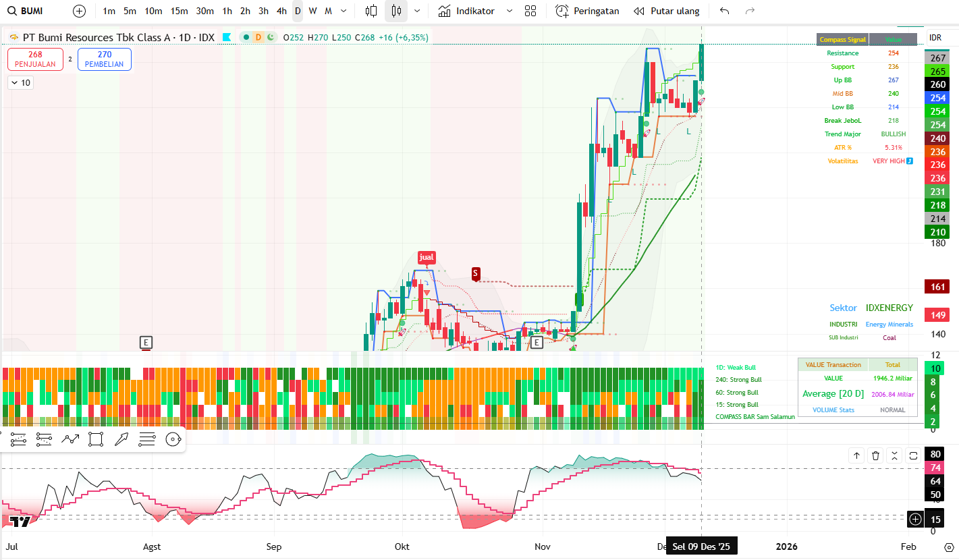Open the E earnings marker near August
Viewport: 959px width, 560px height.
tap(146, 343)
